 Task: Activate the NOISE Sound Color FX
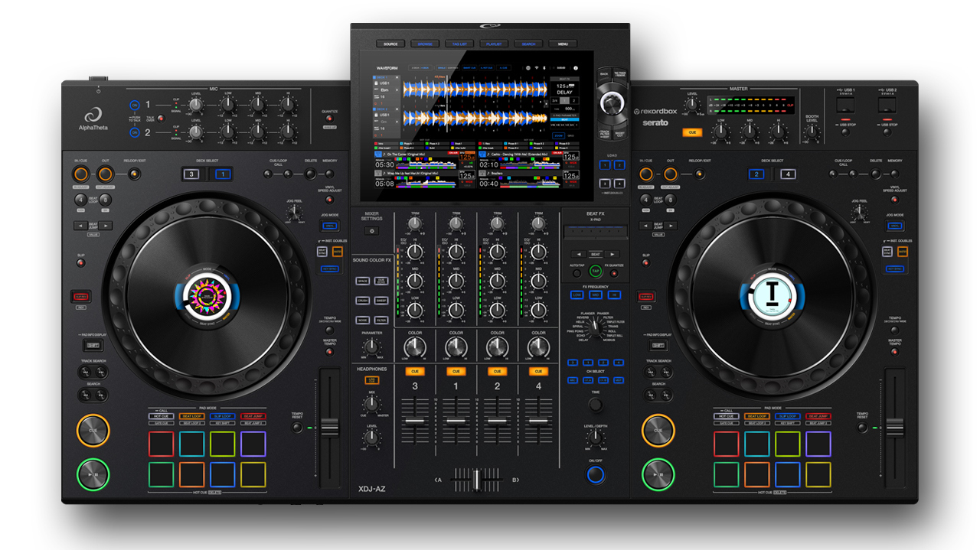point(363,320)
